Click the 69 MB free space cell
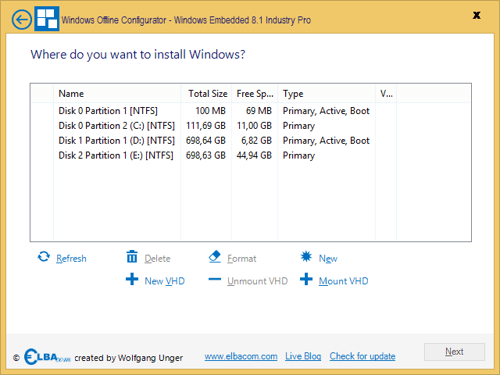This screenshot has width=500, height=375. coord(259,111)
